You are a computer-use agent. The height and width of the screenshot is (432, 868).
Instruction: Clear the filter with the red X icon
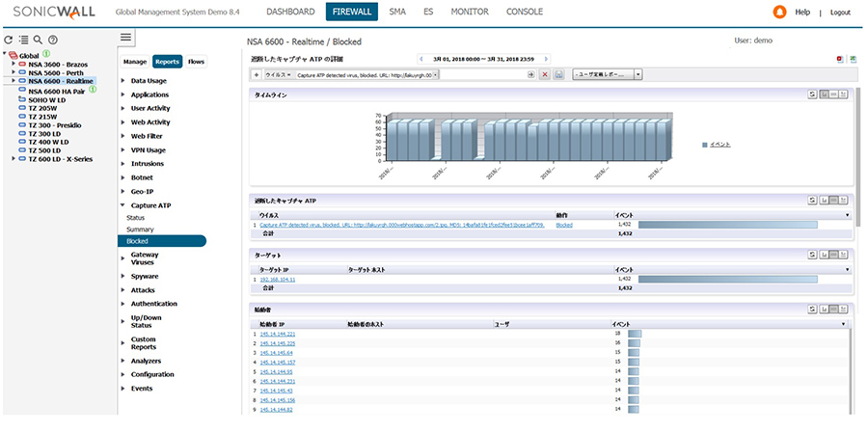pos(545,74)
